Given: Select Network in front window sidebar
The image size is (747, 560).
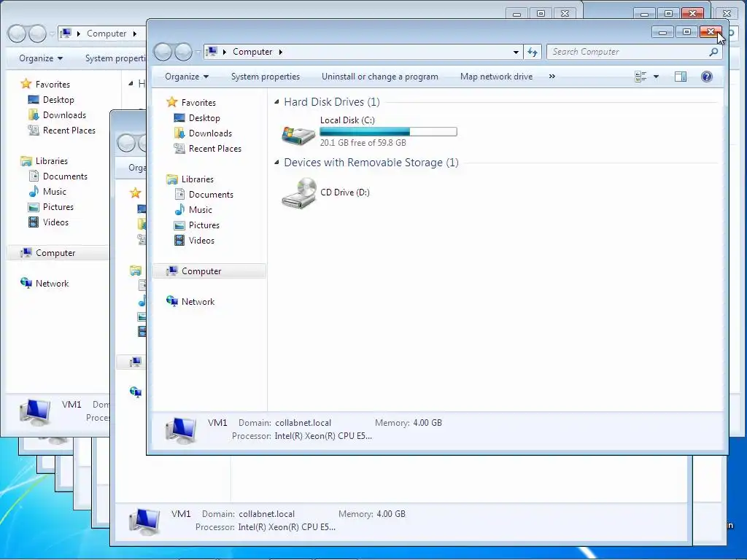Looking at the screenshot, I should click(198, 301).
